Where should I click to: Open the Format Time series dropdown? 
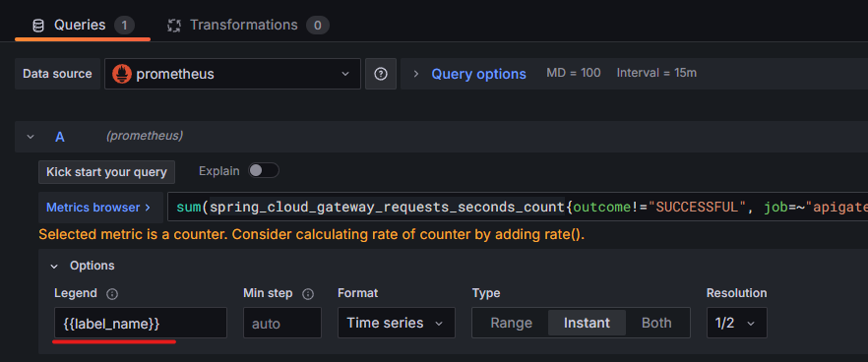pos(397,323)
